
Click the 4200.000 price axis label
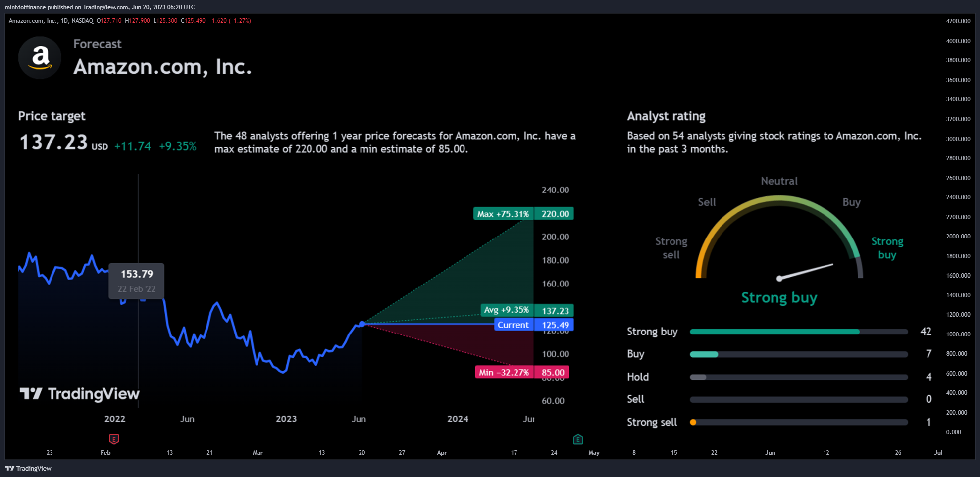(958, 21)
